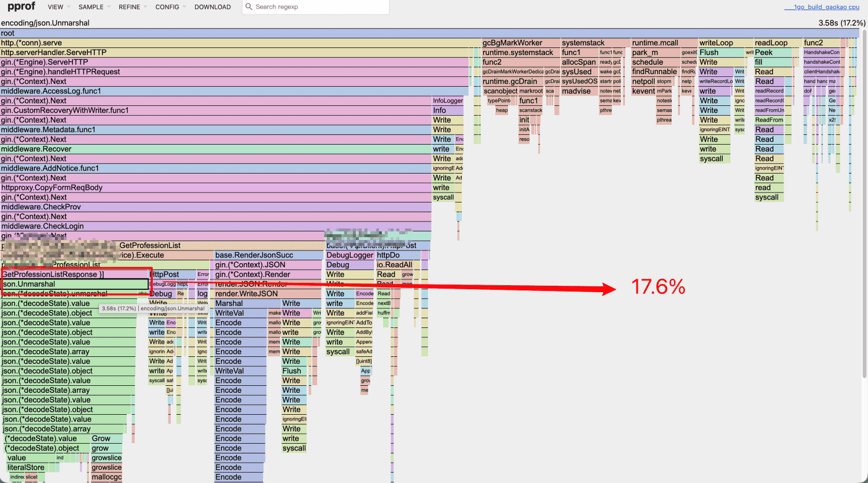Select the systemstack frame
Screen dimensions: 868x483
coord(595,43)
